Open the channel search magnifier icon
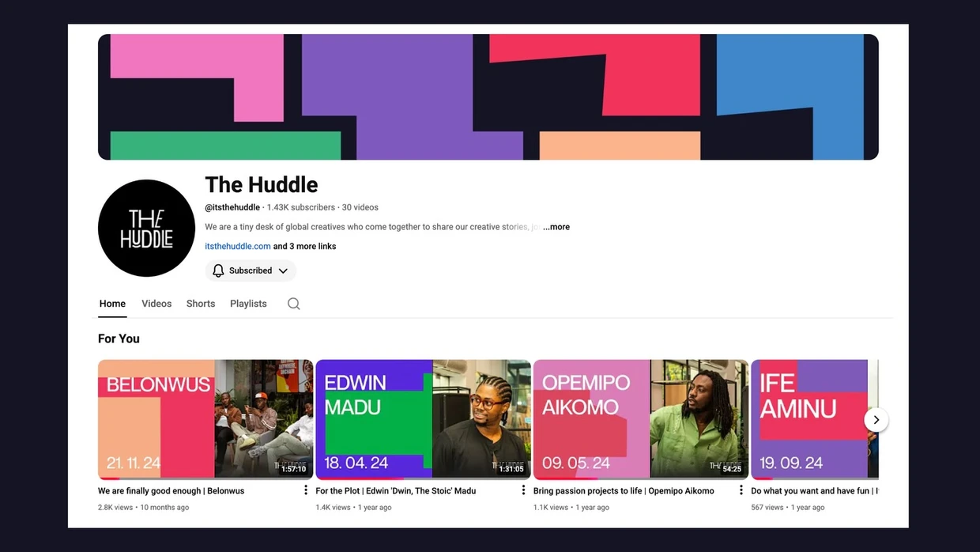This screenshot has width=980, height=552. [294, 304]
